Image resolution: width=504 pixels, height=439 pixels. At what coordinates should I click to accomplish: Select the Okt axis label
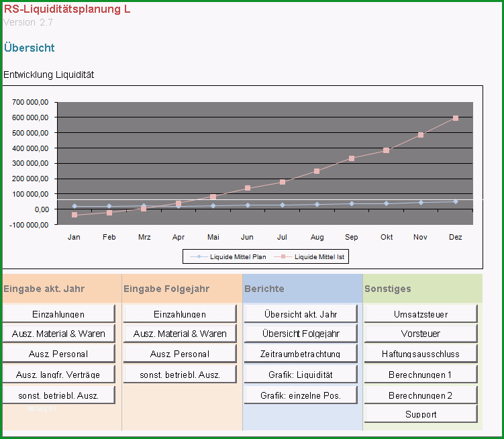(x=387, y=237)
